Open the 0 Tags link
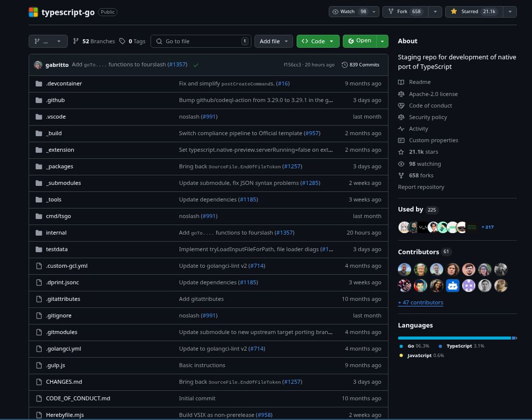The width and height of the screenshot is (532, 420). (132, 42)
